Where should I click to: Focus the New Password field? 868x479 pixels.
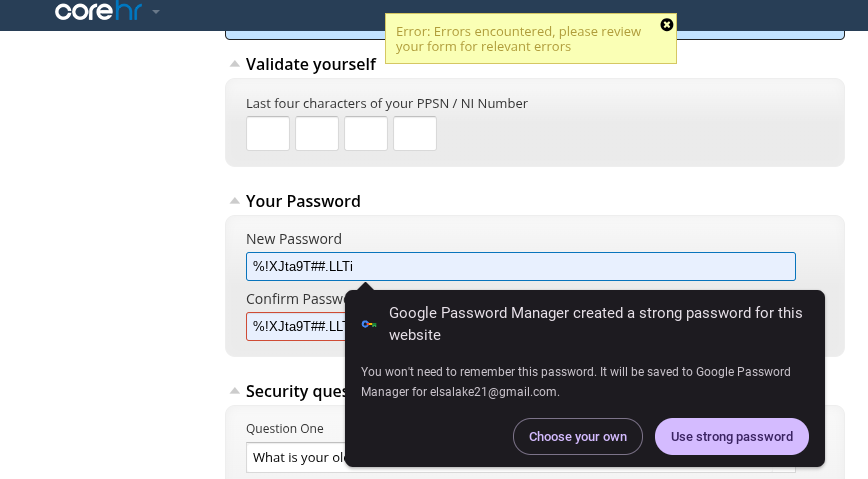[x=521, y=266]
